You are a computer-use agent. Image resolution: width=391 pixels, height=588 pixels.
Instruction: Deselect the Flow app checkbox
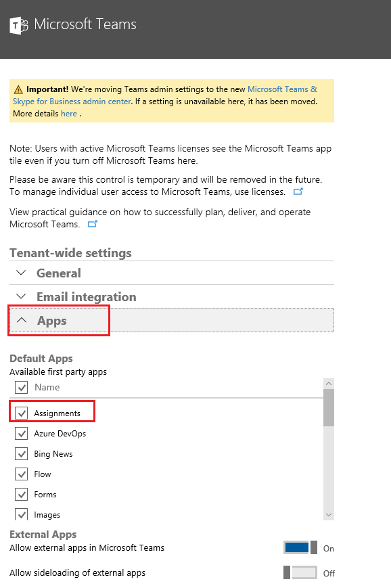(22, 474)
